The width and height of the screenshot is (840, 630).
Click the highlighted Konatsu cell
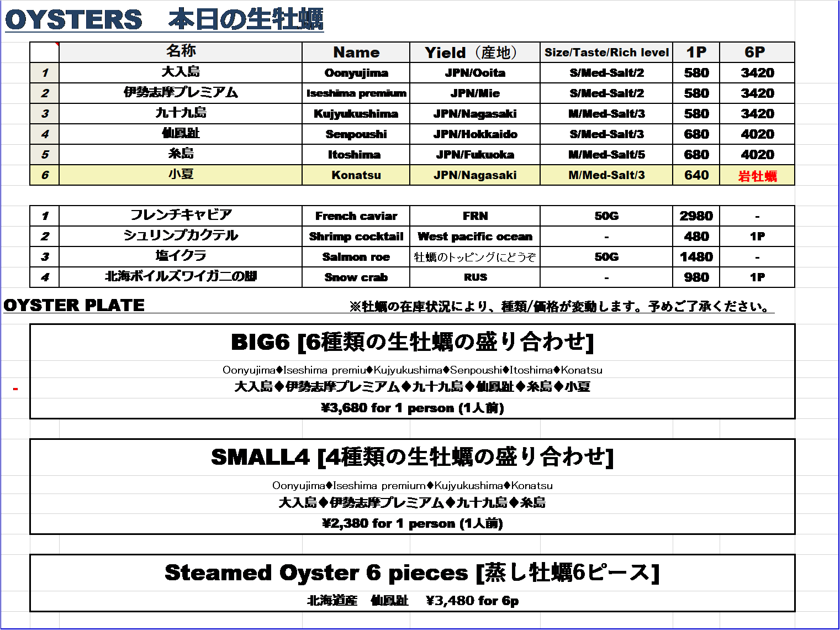[356, 175]
